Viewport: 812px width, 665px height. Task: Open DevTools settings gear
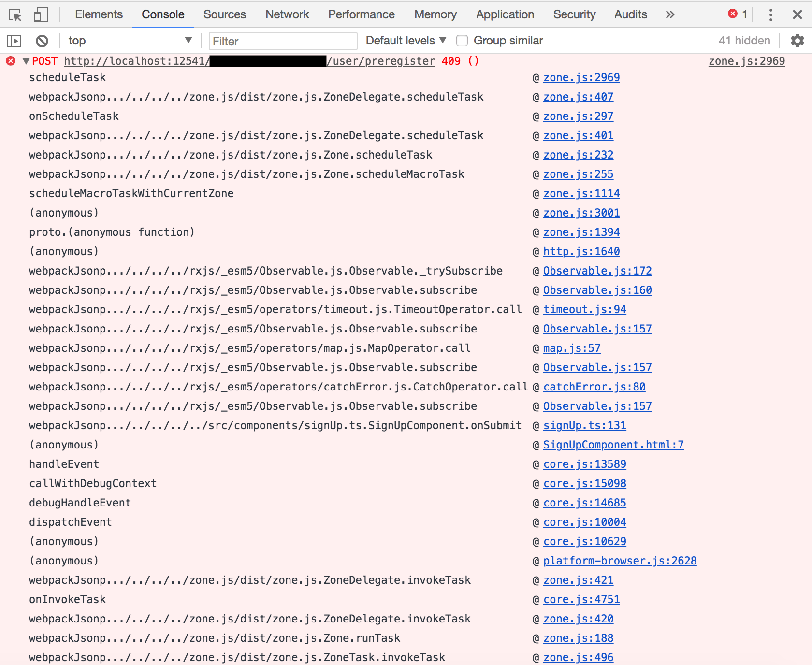pyautogui.click(x=797, y=41)
